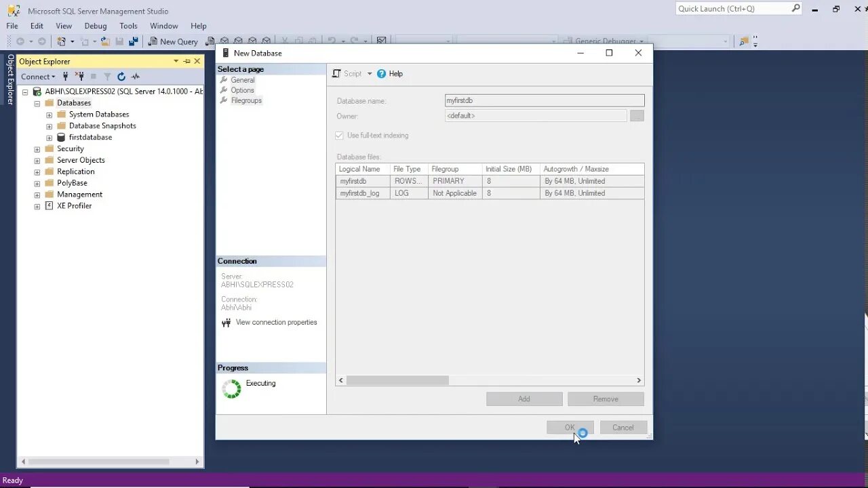Expand the firstdatabase node
Screen dimensions: 868x488
point(49,138)
